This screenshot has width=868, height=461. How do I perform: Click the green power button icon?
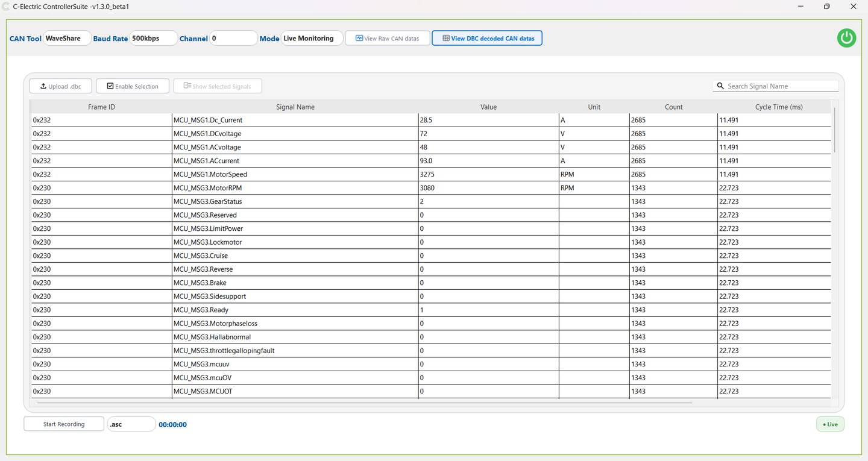tap(846, 38)
